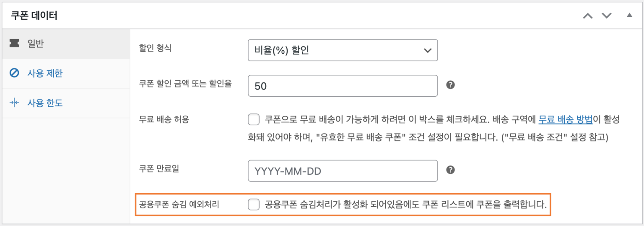Open the 사용 한도 tab label
644x226 pixels.
point(45,103)
